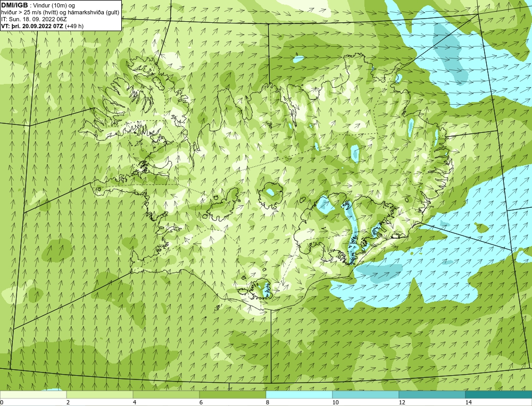The image size is (532, 406).
Task: Click the 'VT: þri. 20.09.2022 07Z' line
Action: point(43,26)
